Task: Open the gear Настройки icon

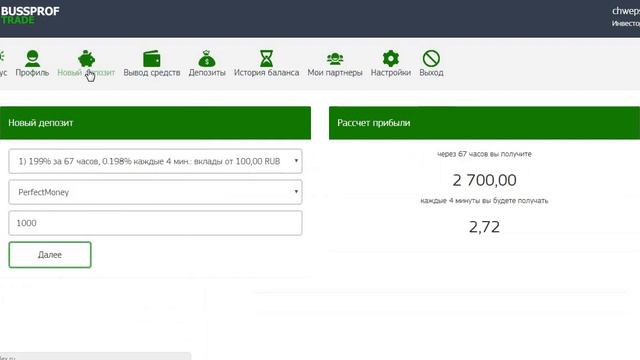Action: [391, 58]
